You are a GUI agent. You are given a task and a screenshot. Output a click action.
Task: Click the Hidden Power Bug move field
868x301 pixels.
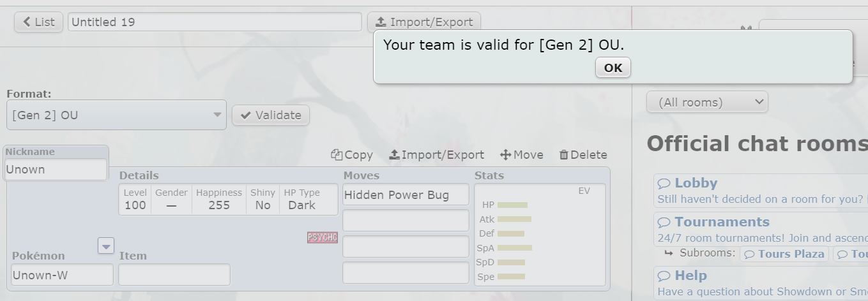tap(406, 195)
